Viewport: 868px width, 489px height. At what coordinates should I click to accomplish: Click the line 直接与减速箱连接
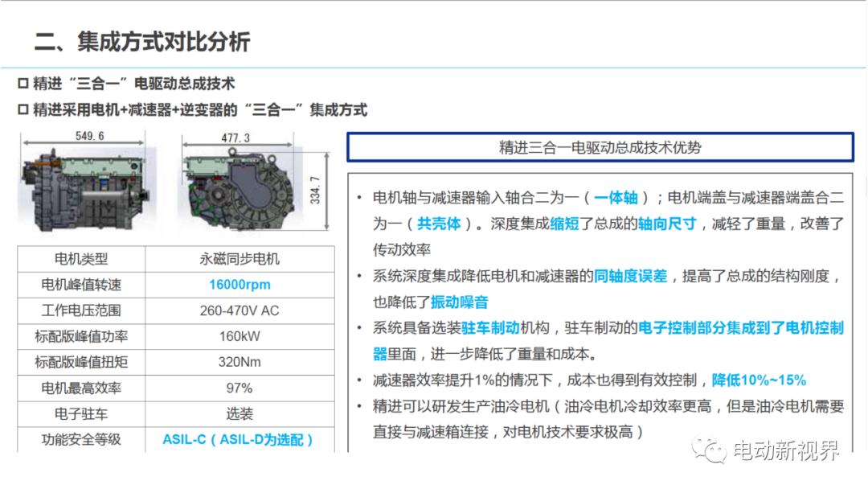pos(508,432)
